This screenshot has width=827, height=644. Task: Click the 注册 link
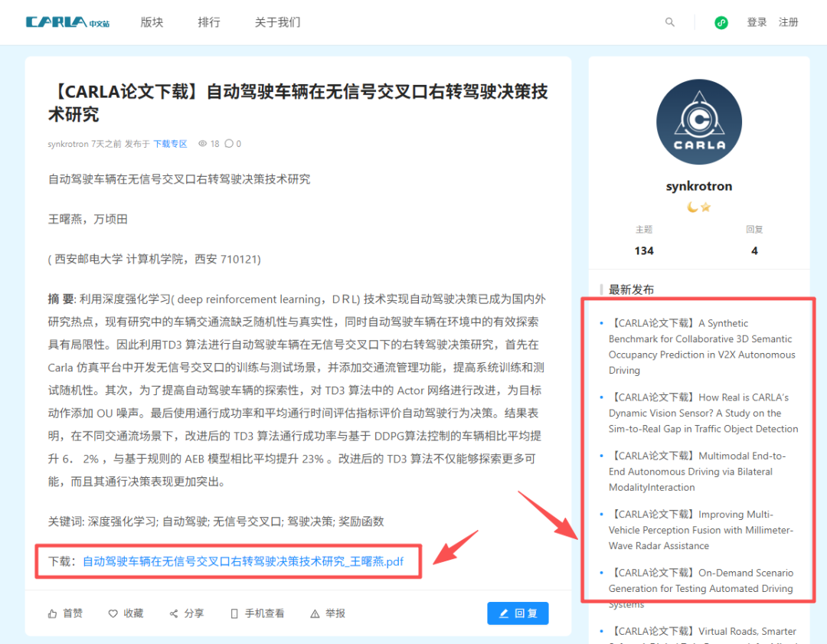789,22
